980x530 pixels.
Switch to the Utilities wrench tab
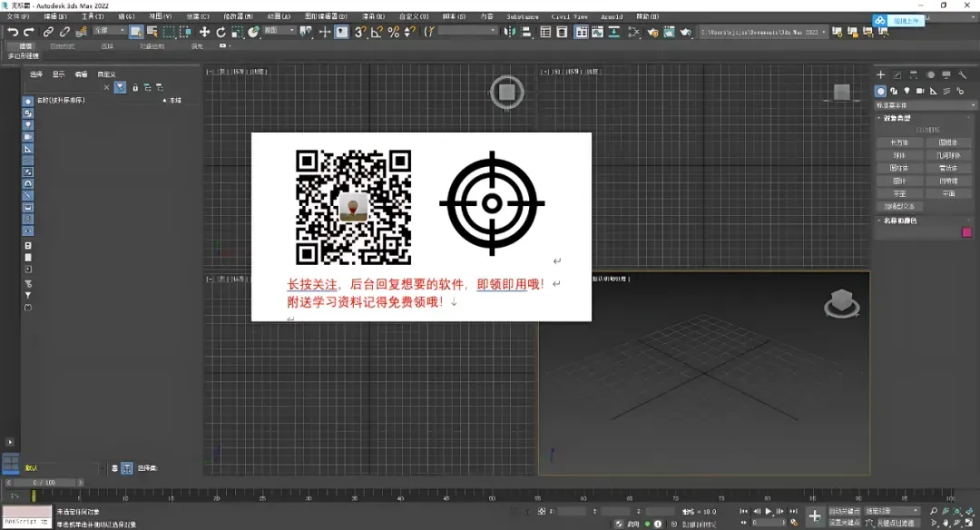click(x=963, y=75)
